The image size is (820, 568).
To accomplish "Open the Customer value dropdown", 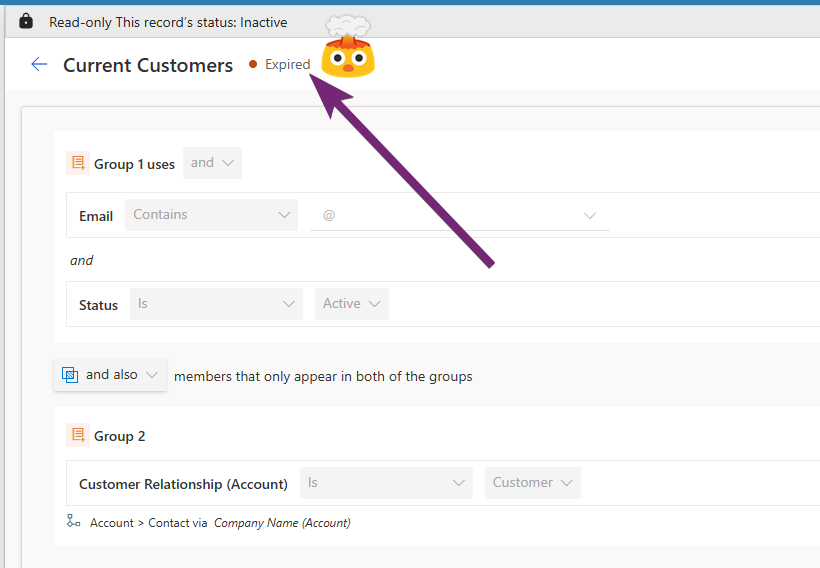I will 532,483.
